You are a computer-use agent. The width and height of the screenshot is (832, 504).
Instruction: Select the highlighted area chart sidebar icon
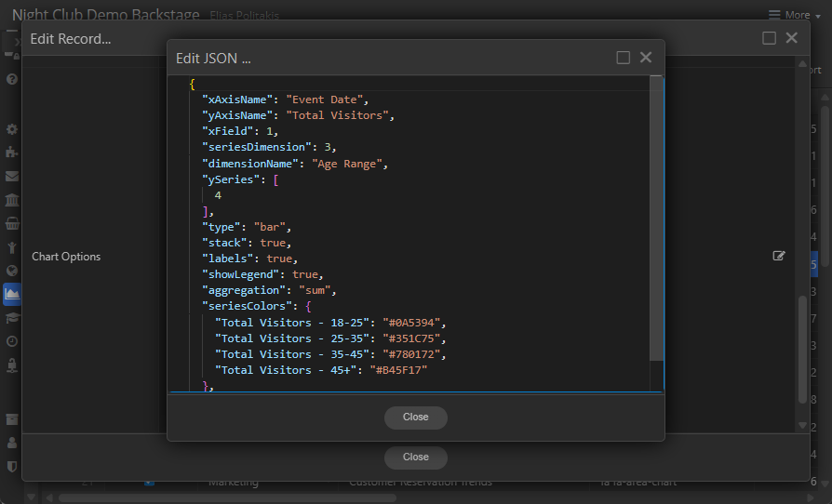(x=12, y=294)
